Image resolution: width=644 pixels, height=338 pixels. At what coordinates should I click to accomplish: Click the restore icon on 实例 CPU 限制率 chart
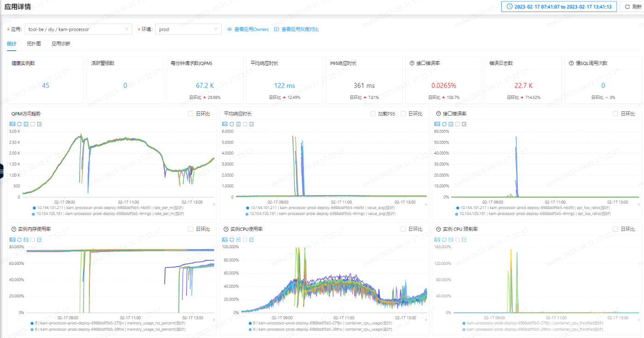(x=445, y=239)
